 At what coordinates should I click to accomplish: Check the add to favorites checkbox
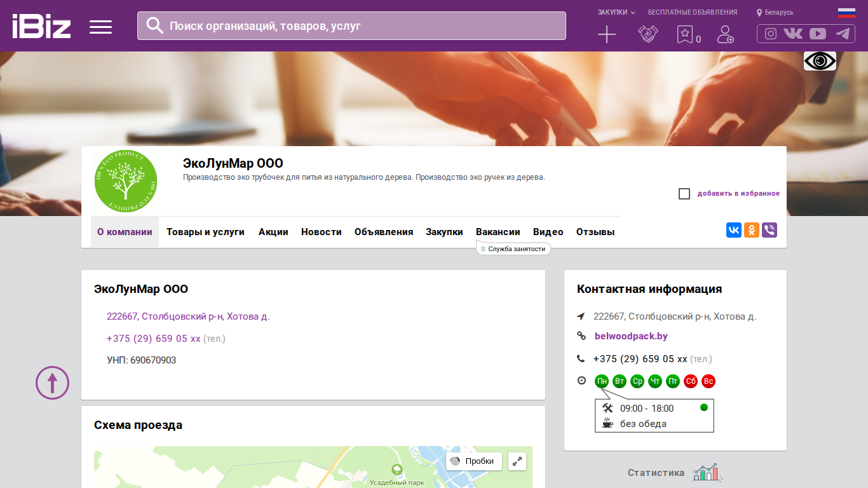tap(684, 194)
